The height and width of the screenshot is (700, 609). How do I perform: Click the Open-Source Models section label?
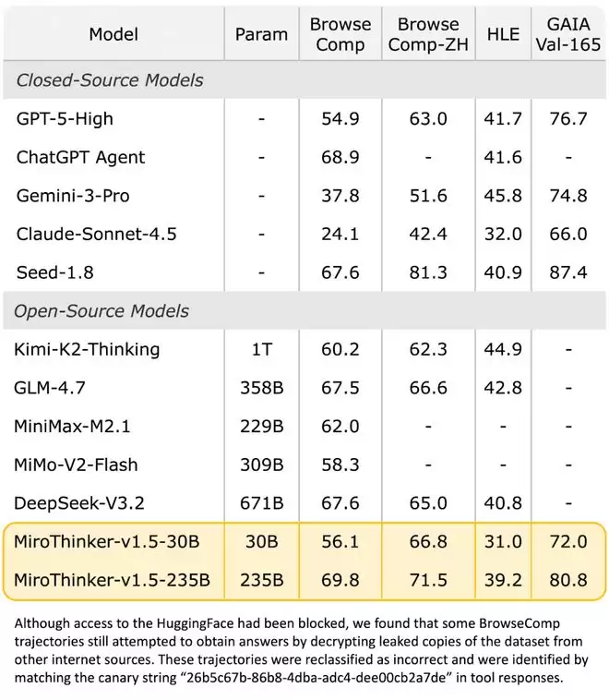tap(101, 311)
